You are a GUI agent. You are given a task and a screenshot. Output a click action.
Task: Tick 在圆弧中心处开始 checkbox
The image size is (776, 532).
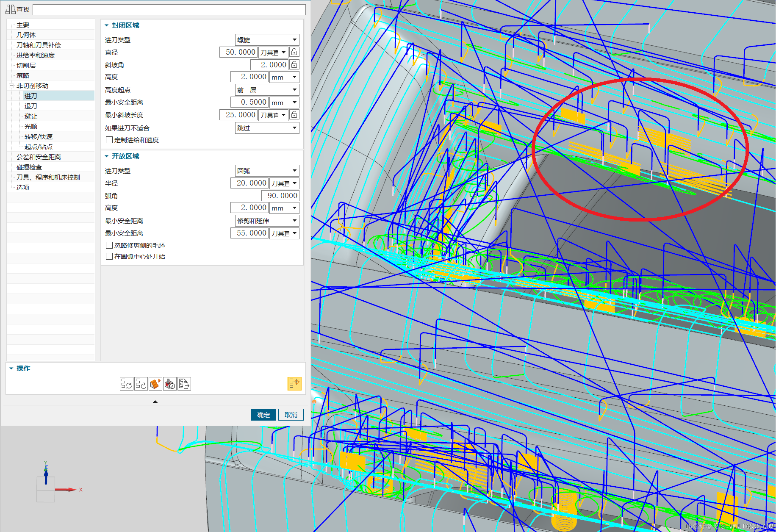(x=109, y=256)
